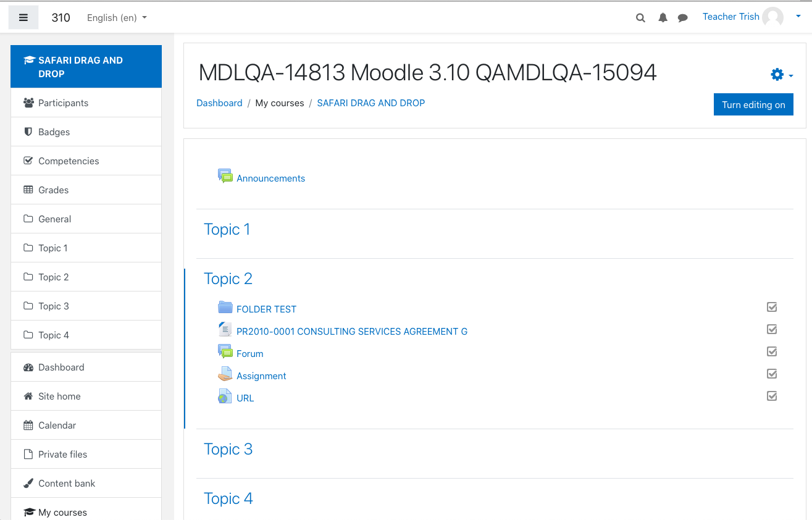The image size is (812, 520).
Task: Click the Topic 2 section heading
Action: (228, 279)
